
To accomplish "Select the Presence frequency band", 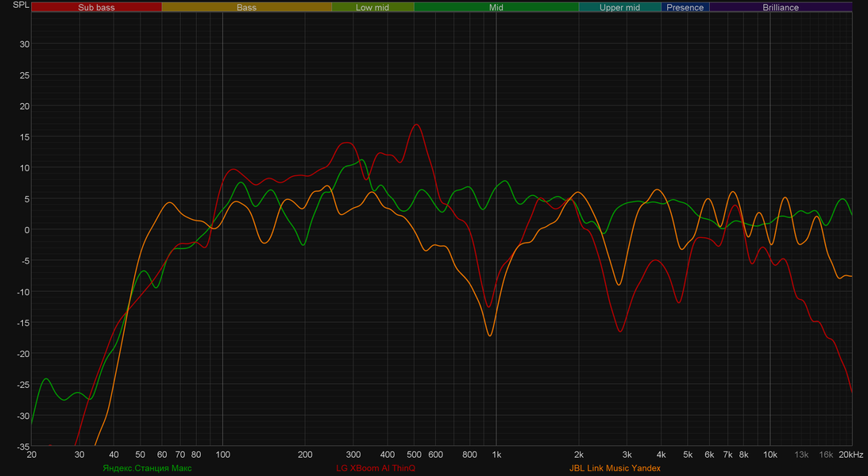I will 685,7.
